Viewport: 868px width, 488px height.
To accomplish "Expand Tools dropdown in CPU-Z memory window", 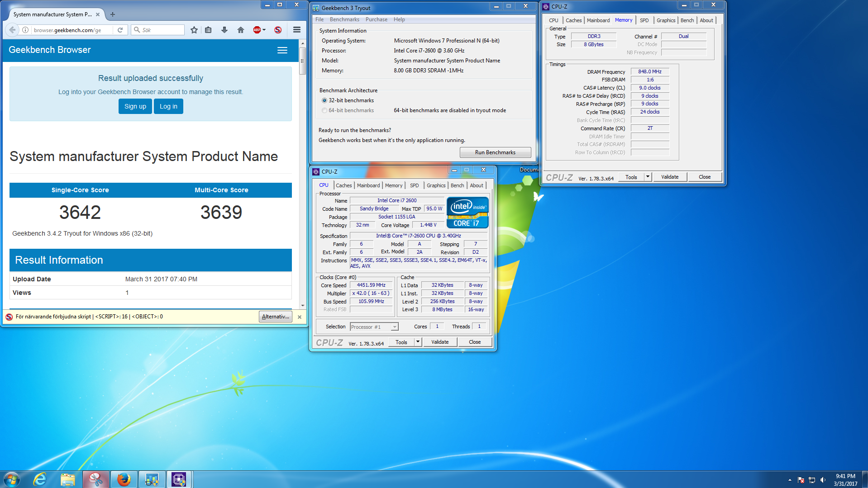I will pos(648,177).
